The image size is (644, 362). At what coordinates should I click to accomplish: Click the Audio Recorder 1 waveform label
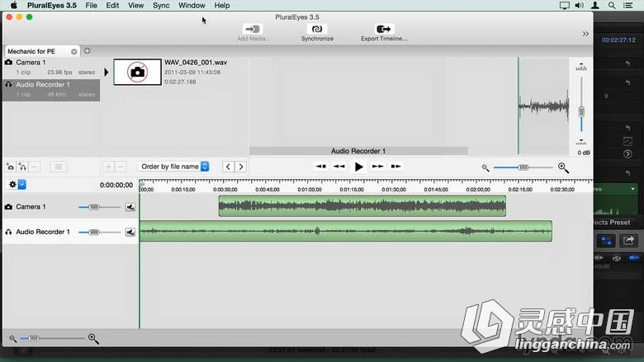pos(358,151)
